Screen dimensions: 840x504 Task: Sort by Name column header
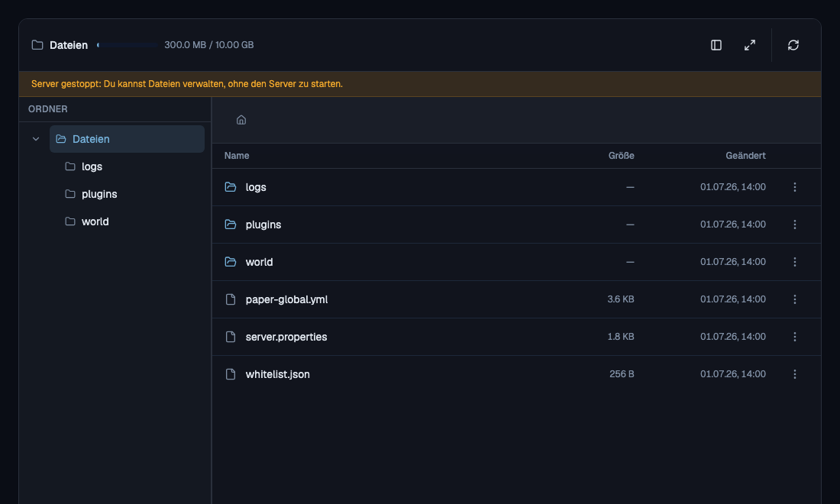pos(236,156)
